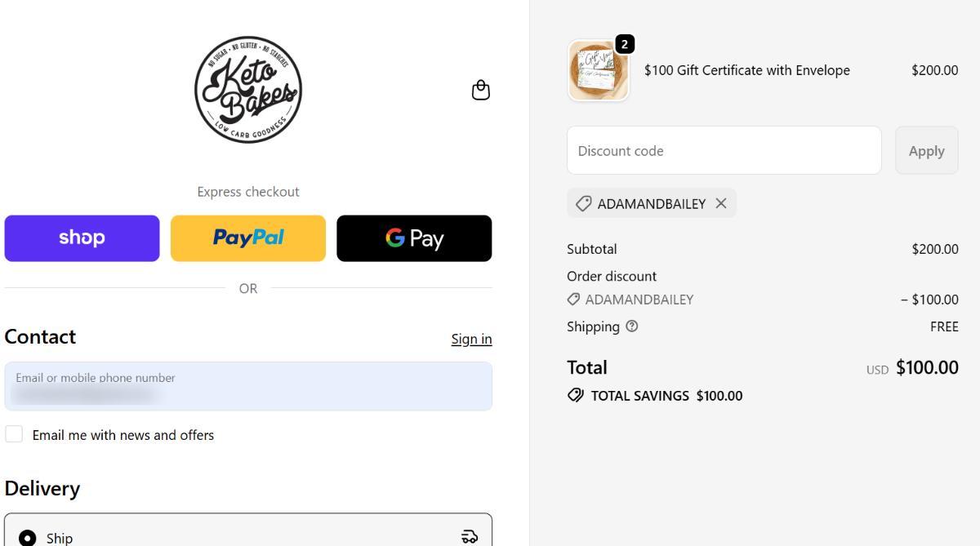The width and height of the screenshot is (980, 546).
Task: Click the shipping help question mark icon
Action: point(631,326)
